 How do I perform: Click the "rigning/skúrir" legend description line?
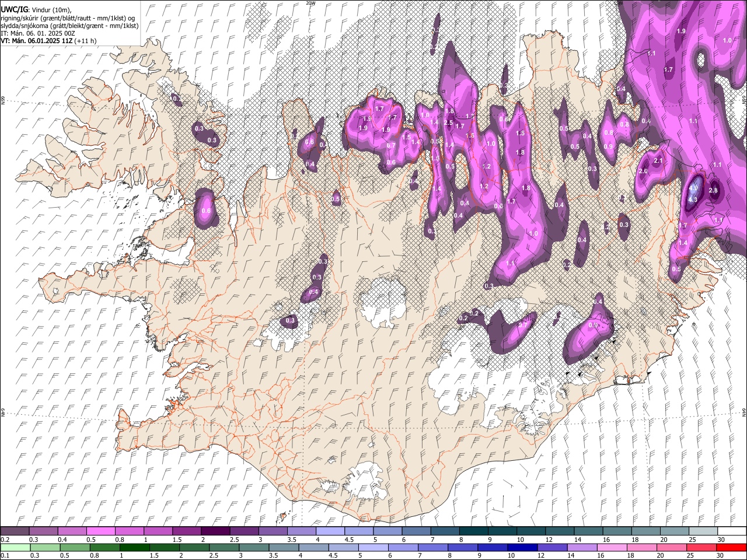click(68, 18)
